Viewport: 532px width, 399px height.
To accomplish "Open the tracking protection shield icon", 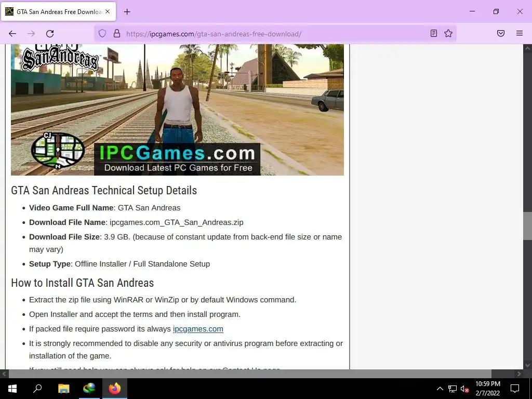I will pos(102,33).
